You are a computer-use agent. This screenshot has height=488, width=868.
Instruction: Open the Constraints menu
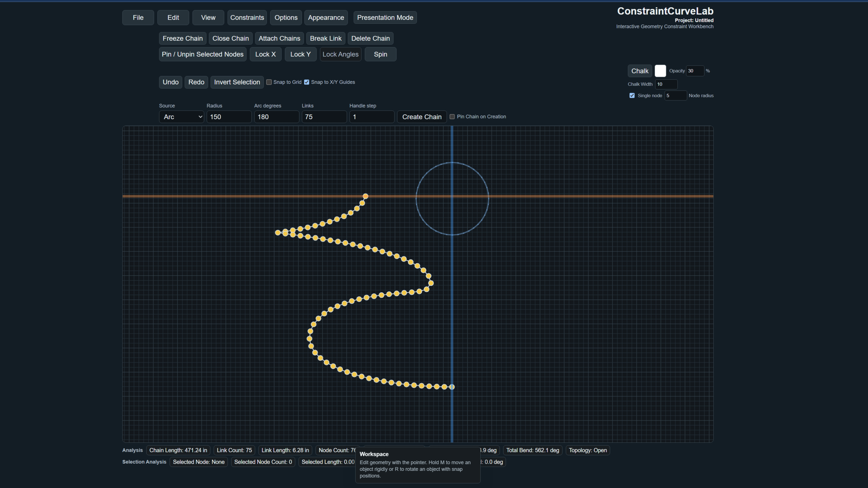point(247,18)
